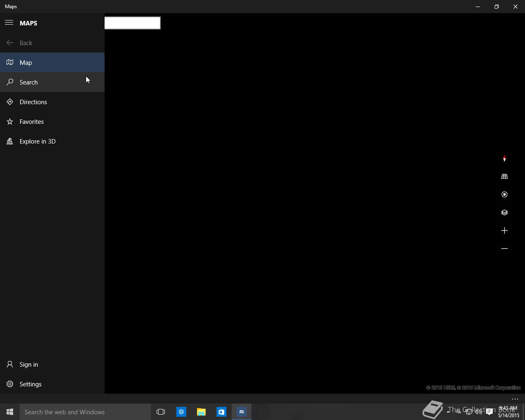525x420 pixels.
Task: Switch to the Maps taskbar icon
Action: tap(242, 412)
